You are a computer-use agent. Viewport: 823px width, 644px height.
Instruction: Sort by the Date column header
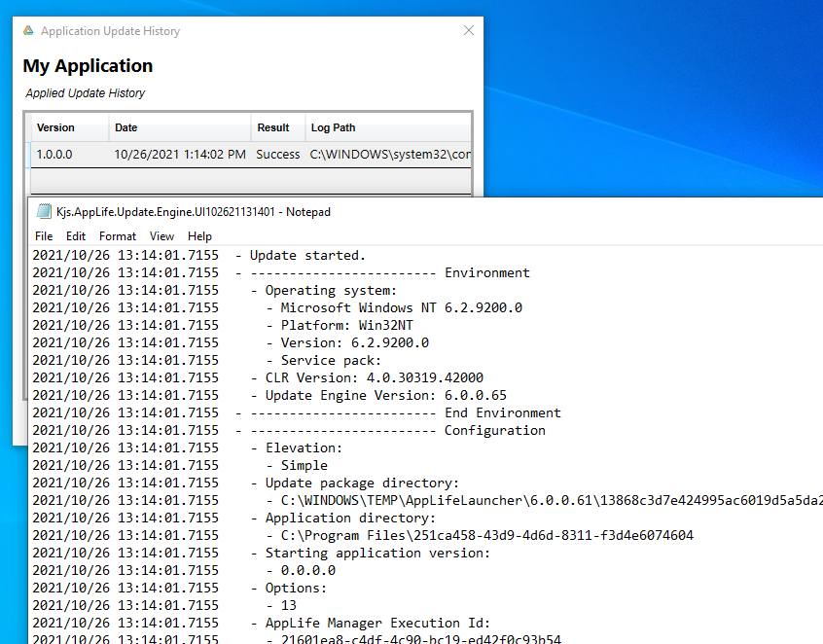tap(180, 127)
